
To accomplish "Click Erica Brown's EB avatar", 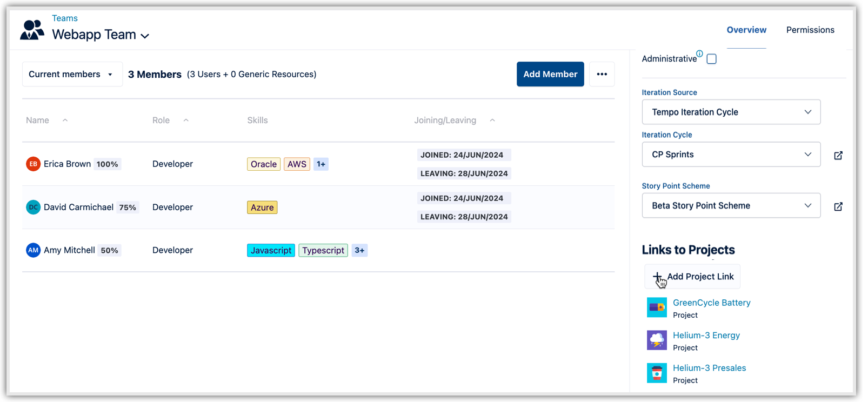I will click(x=34, y=164).
